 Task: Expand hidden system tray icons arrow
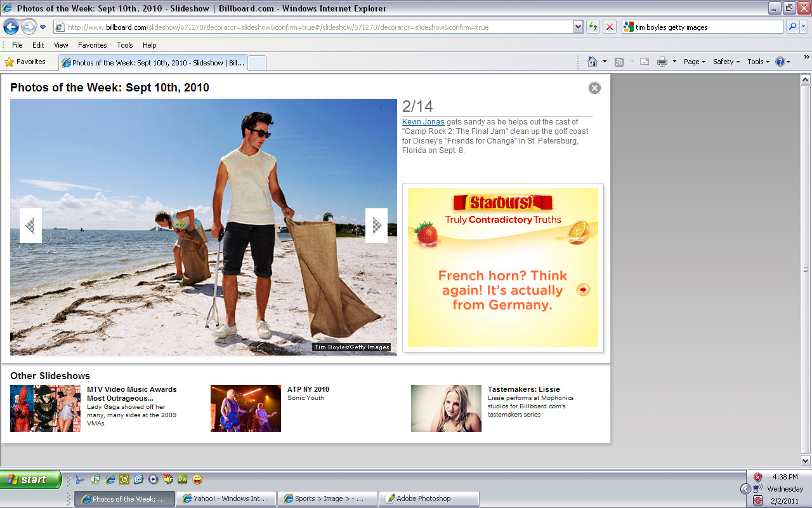745,489
